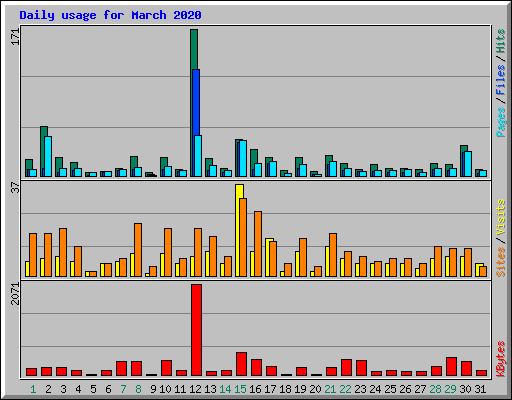The width and height of the screenshot is (512, 400).
Task: Click day label '15' on the axis
Action: tap(240, 389)
